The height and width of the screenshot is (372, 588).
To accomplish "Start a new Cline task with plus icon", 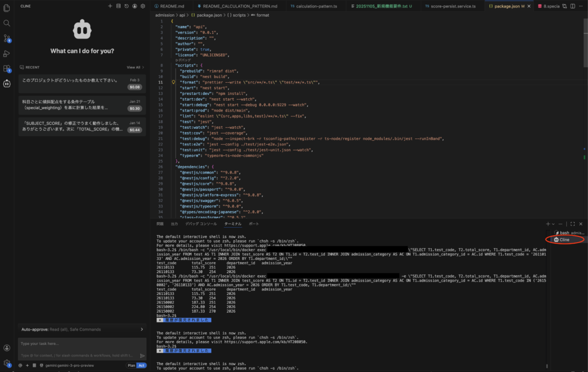I will [x=110, y=6].
